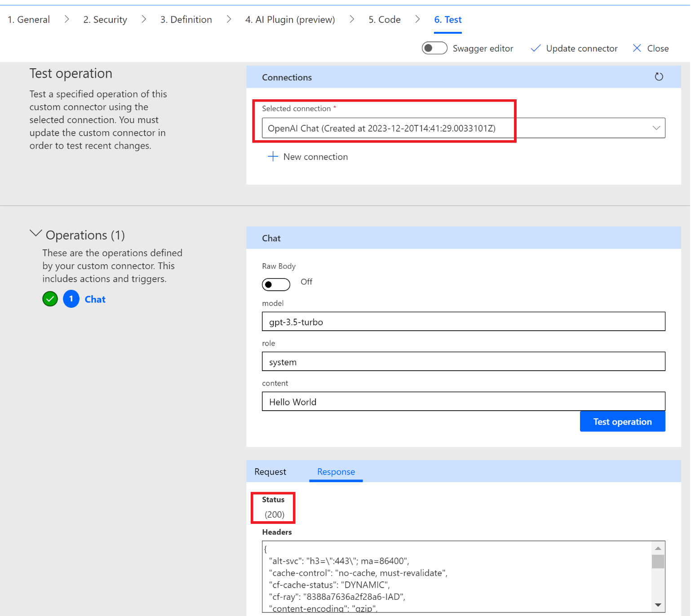Click the Close X icon
691x616 pixels.
click(x=637, y=48)
